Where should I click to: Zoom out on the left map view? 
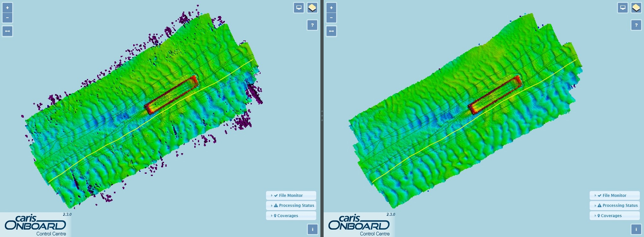pyautogui.click(x=7, y=18)
